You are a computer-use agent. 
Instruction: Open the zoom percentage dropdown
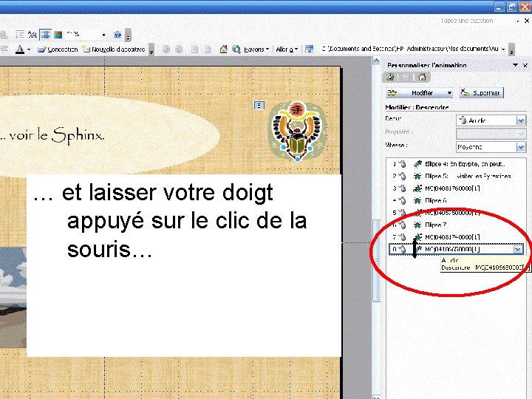(x=104, y=35)
